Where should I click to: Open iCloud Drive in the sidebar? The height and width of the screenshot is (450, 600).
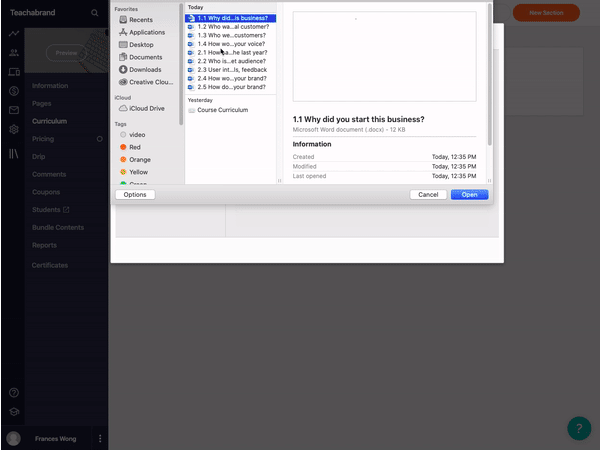[142, 108]
